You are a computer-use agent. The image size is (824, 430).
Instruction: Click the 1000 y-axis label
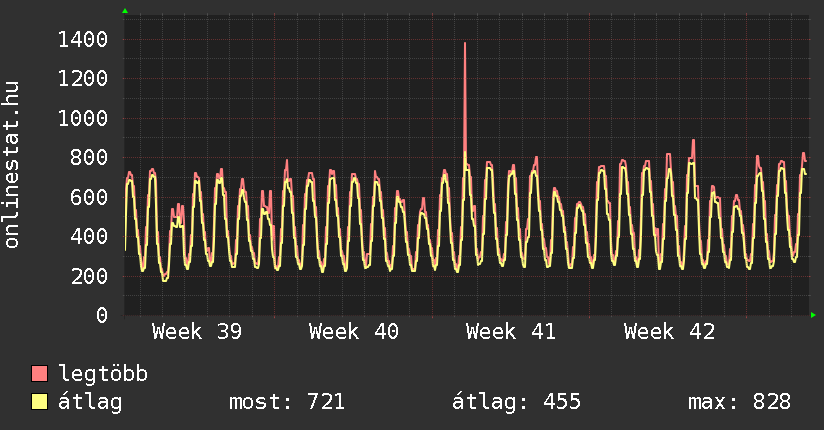83,118
